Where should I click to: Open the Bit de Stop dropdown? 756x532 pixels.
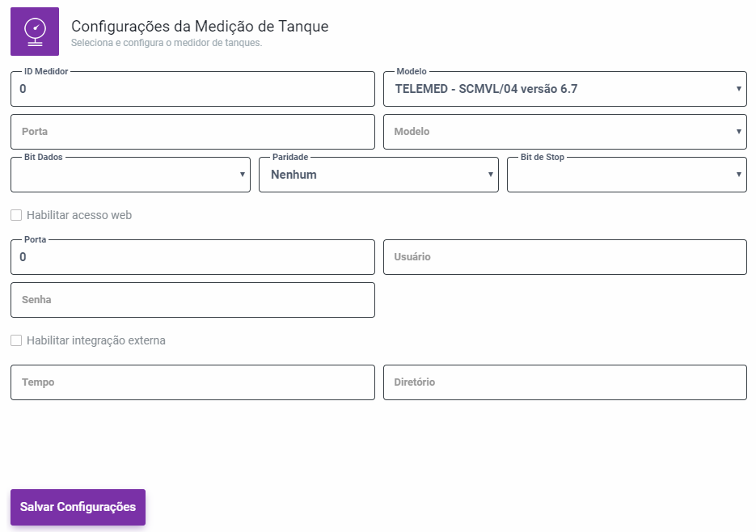[x=627, y=175]
